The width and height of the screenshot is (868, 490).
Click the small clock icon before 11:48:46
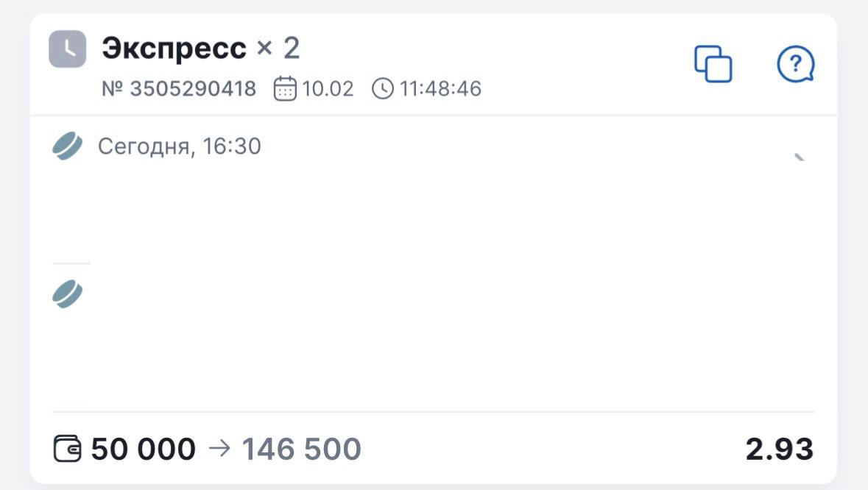coord(382,89)
